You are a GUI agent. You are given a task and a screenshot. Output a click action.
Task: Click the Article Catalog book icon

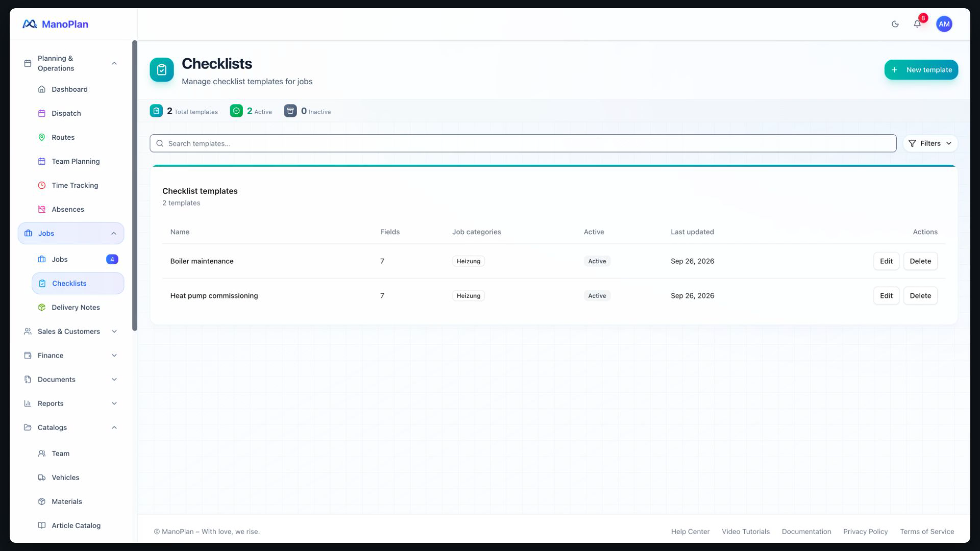[x=42, y=525]
